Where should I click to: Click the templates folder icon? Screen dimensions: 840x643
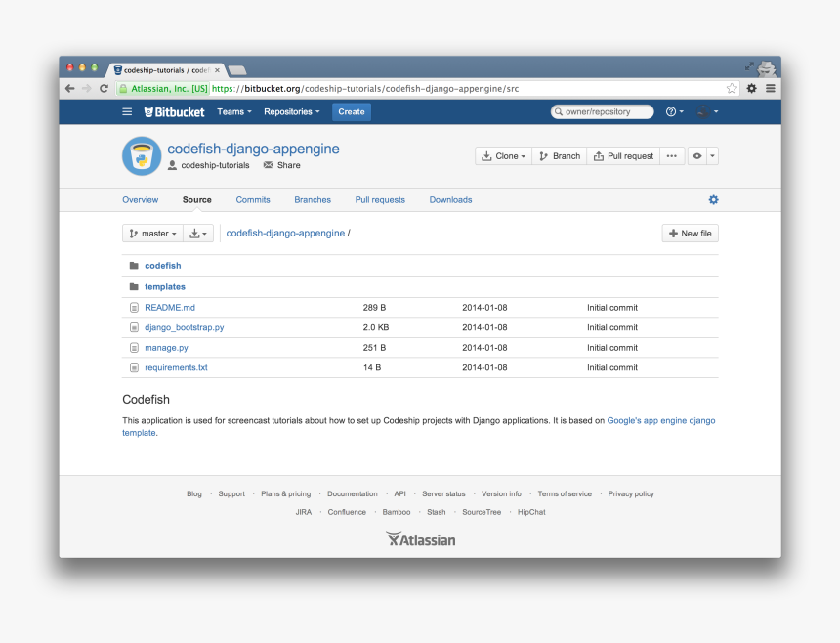[134, 287]
